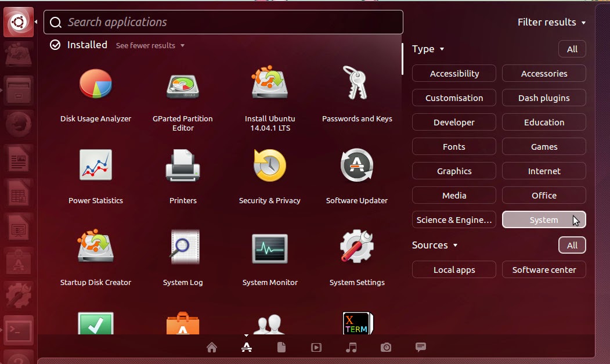The image size is (610, 364).
Task: Toggle the Developer type filter
Action: tap(454, 122)
